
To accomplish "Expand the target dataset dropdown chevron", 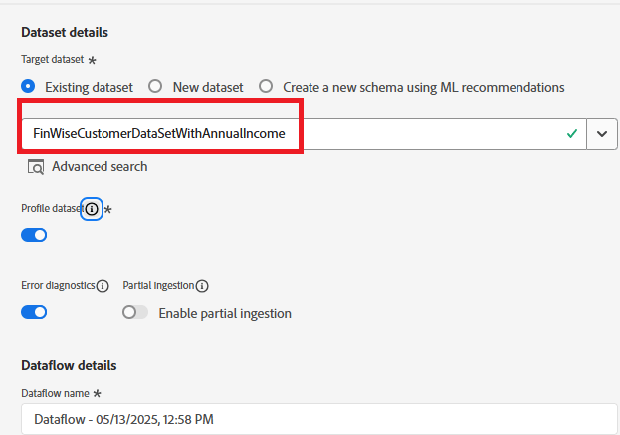I will [602, 134].
